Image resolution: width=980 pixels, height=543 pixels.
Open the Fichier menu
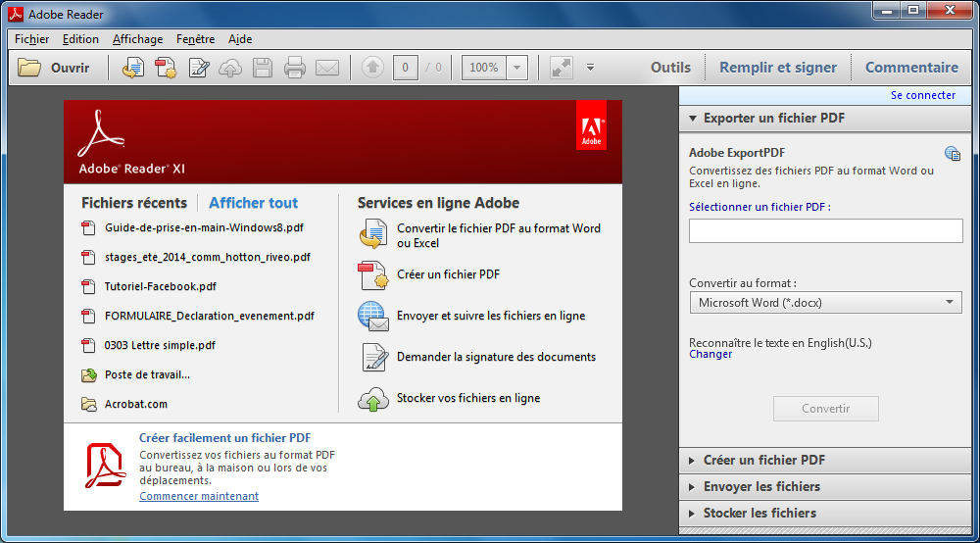pos(32,39)
